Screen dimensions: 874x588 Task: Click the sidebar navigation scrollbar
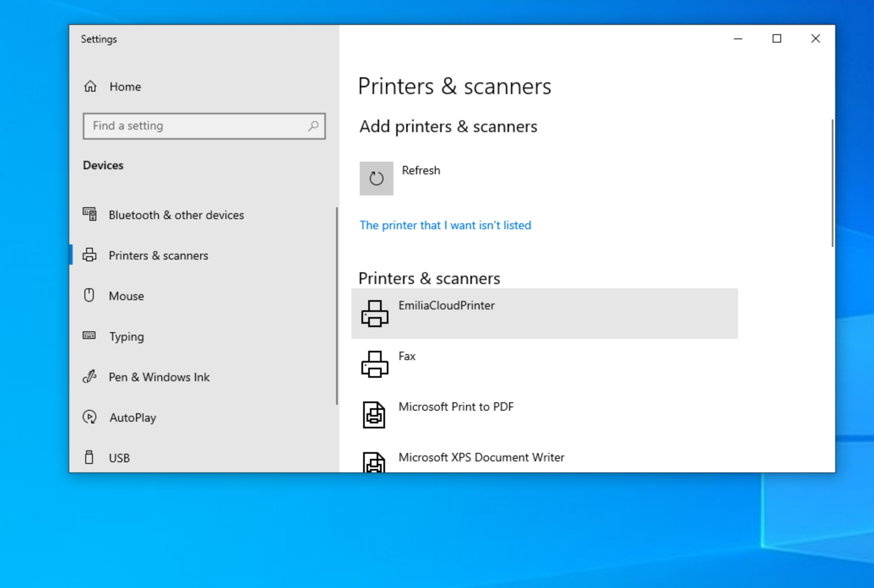(337, 306)
